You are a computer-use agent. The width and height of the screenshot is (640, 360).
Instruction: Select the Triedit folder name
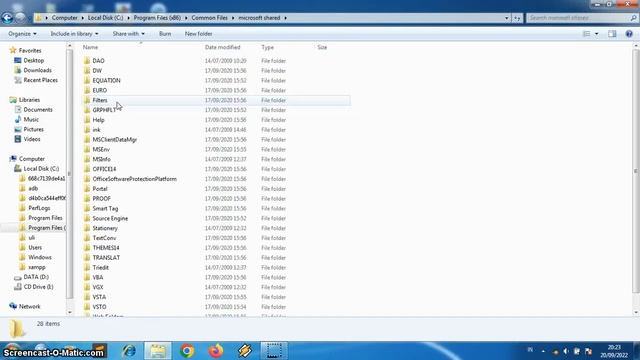100,267
